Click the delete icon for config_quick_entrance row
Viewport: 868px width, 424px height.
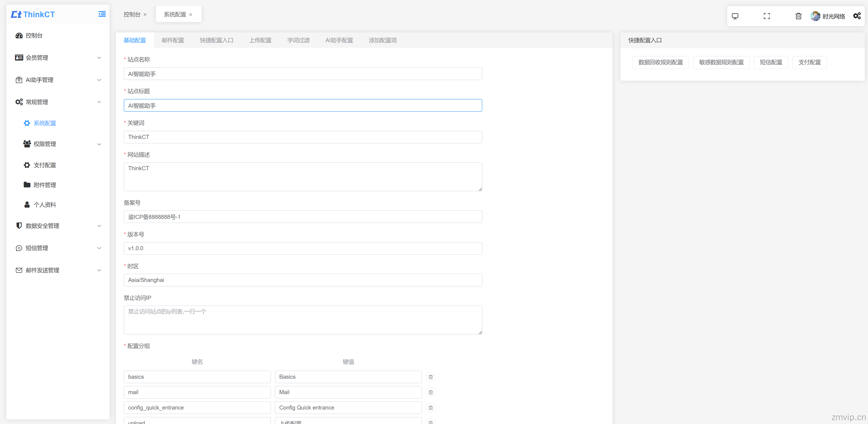tap(431, 408)
